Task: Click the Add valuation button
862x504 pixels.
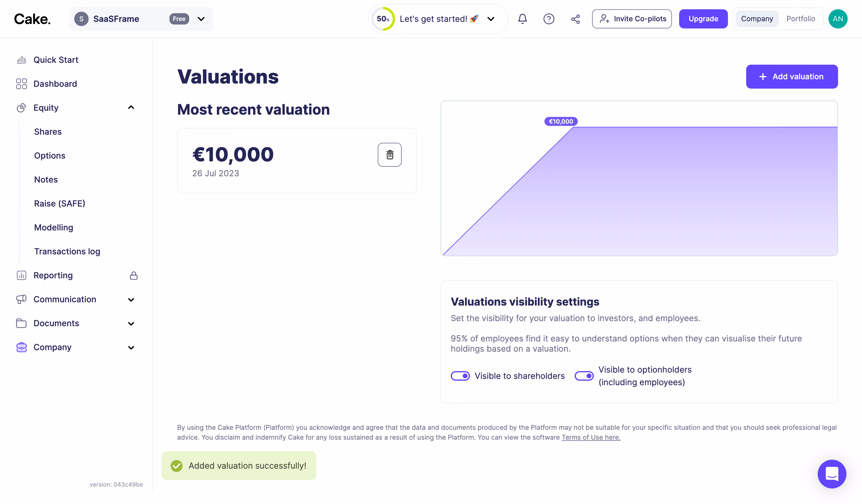Action: pos(792,77)
